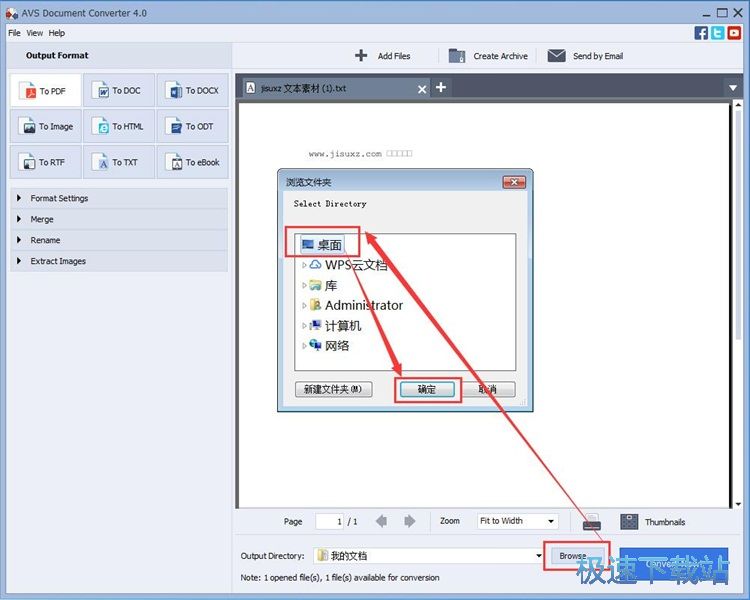750x600 pixels.
Task: Click the 确定 button in the dialog
Action: (x=427, y=389)
